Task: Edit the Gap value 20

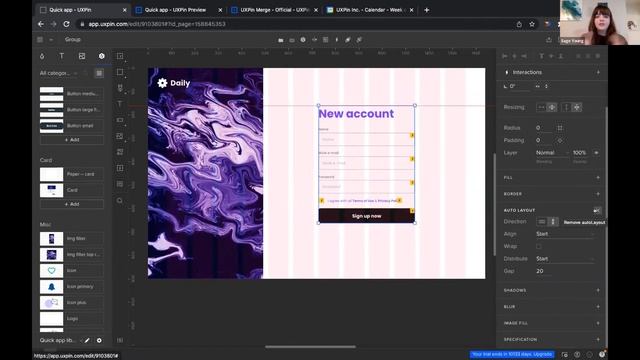Action: tap(544, 271)
